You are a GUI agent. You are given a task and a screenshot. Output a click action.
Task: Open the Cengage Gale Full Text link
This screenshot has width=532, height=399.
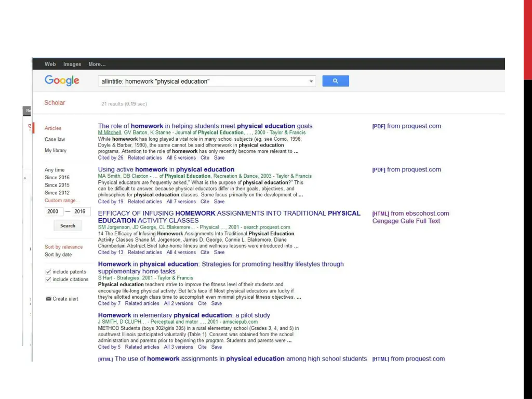click(x=406, y=221)
